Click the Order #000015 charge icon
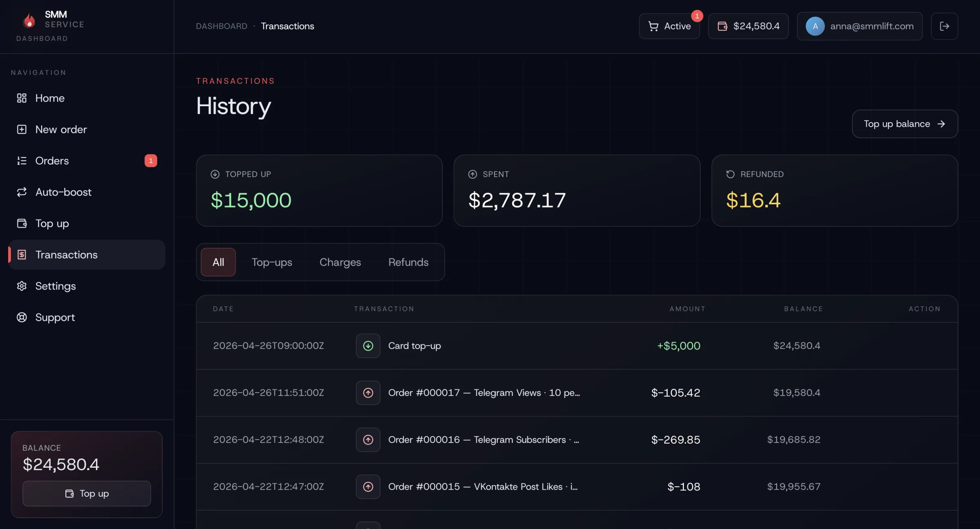980x529 pixels. click(368, 487)
